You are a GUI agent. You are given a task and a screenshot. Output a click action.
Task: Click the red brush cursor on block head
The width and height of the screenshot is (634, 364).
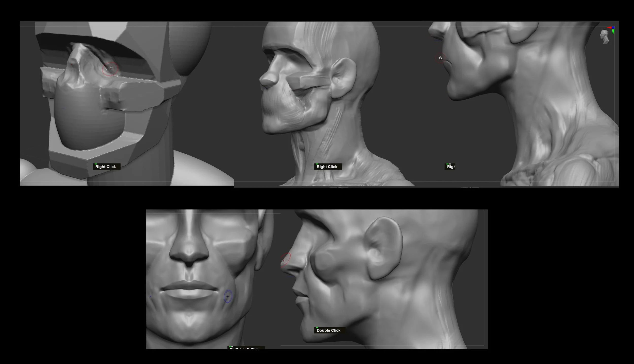[111, 68]
